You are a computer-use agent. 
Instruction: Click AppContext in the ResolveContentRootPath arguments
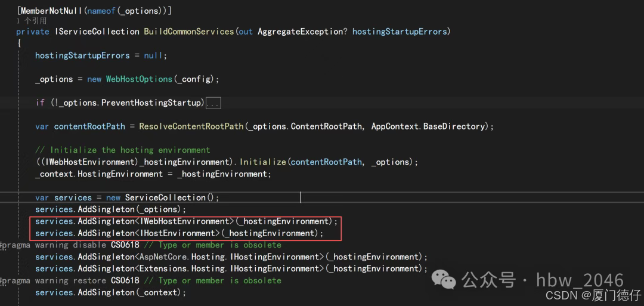tap(395, 126)
